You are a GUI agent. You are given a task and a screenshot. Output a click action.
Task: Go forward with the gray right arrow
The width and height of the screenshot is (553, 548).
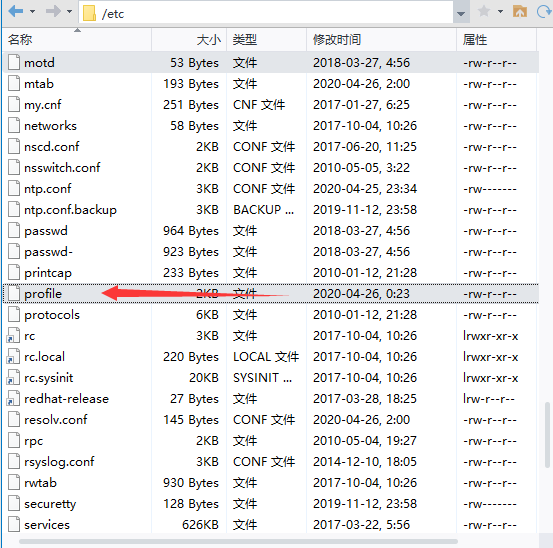pos(53,11)
